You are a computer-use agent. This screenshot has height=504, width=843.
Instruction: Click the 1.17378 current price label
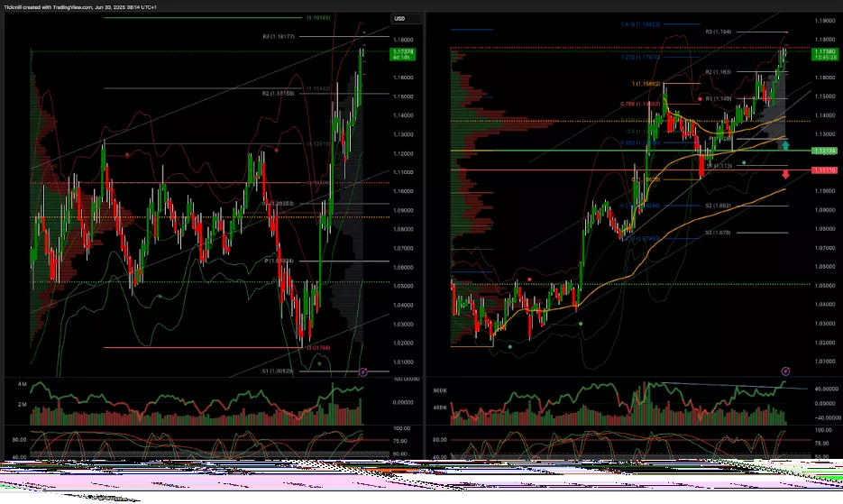[403, 53]
